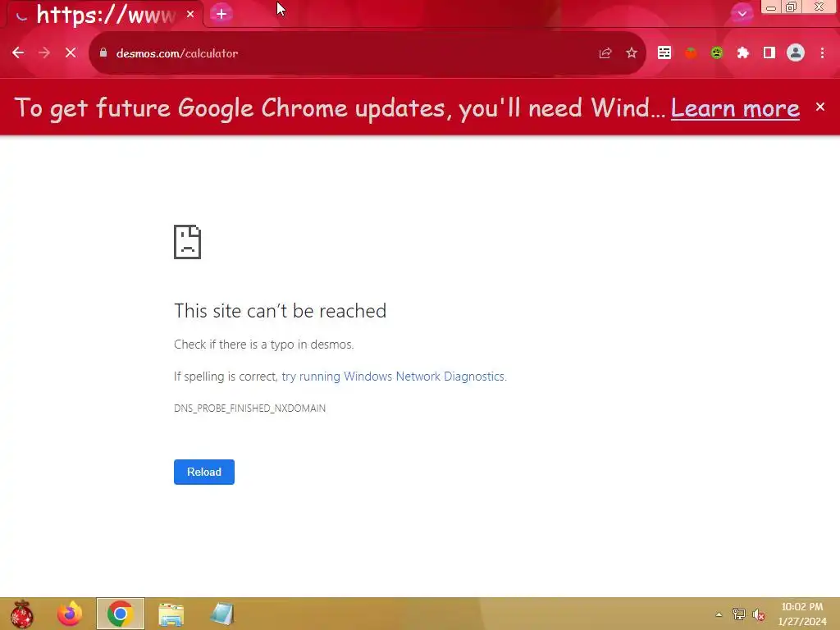View site info via the padlock icon
The image size is (840, 630).
click(103, 52)
